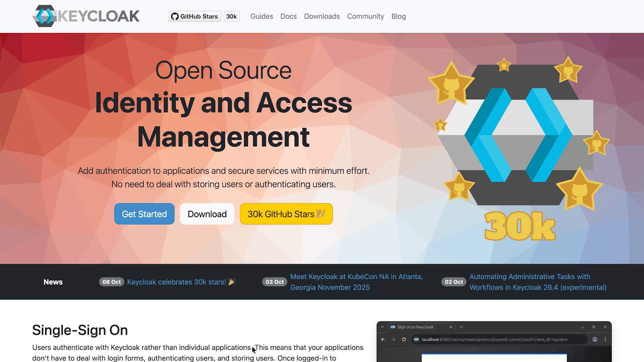Open the Docs menu item
644x362 pixels.
pyautogui.click(x=289, y=16)
